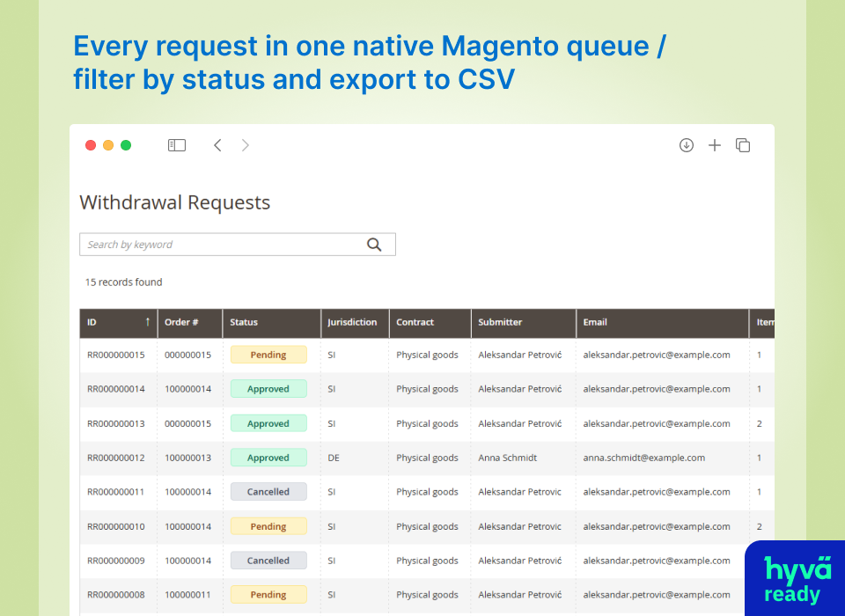
Task: Click Pending badge for RR000000015
Action: pyautogui.click(x=268, y=355)
